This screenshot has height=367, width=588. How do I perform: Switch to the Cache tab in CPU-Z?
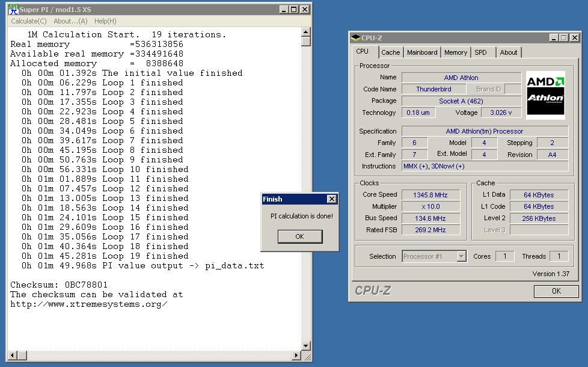pyautogui.click(x=390, y=52)
